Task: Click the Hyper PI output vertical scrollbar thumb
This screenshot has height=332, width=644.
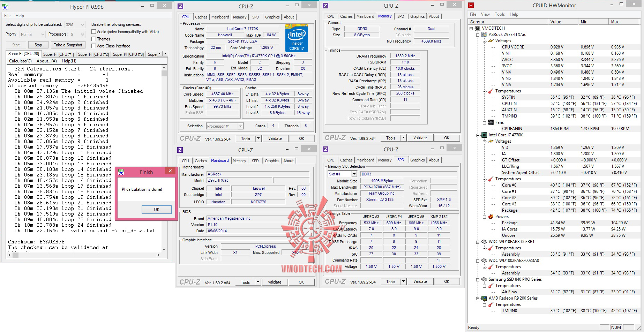Action: tap(164, 73)
